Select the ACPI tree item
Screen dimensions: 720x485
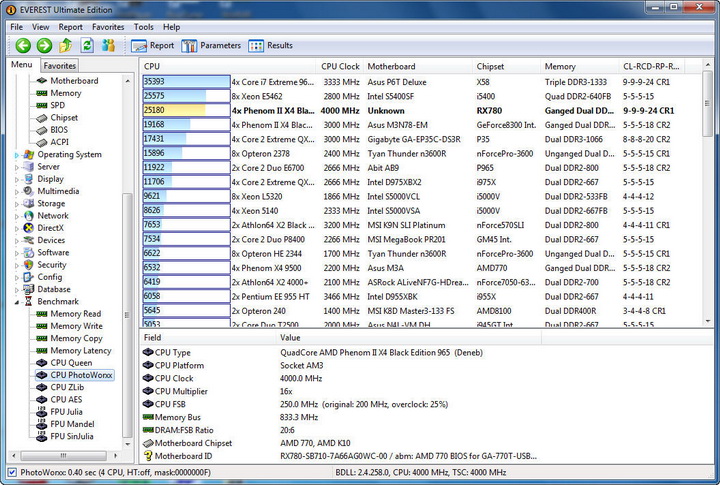pos(60,142)
